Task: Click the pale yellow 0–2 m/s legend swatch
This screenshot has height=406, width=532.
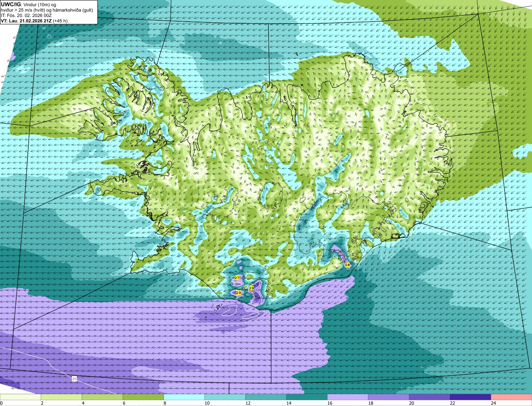Action: pyautogui.click(x=20, y=397)
